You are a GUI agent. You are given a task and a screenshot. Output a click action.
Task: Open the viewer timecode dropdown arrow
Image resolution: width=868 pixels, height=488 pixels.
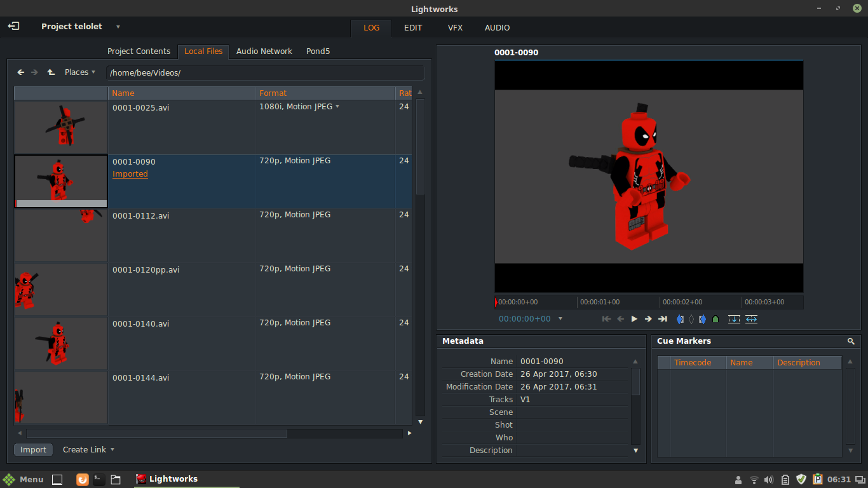[x=560, y=319]
